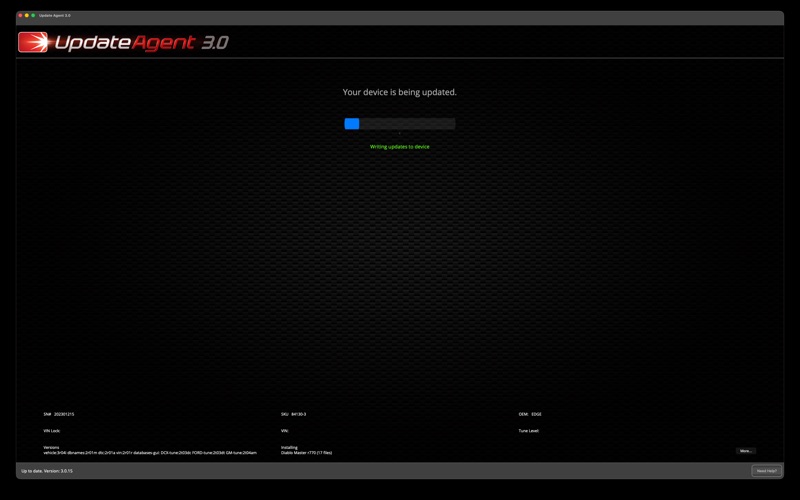Open the More... button

(745, 451)
